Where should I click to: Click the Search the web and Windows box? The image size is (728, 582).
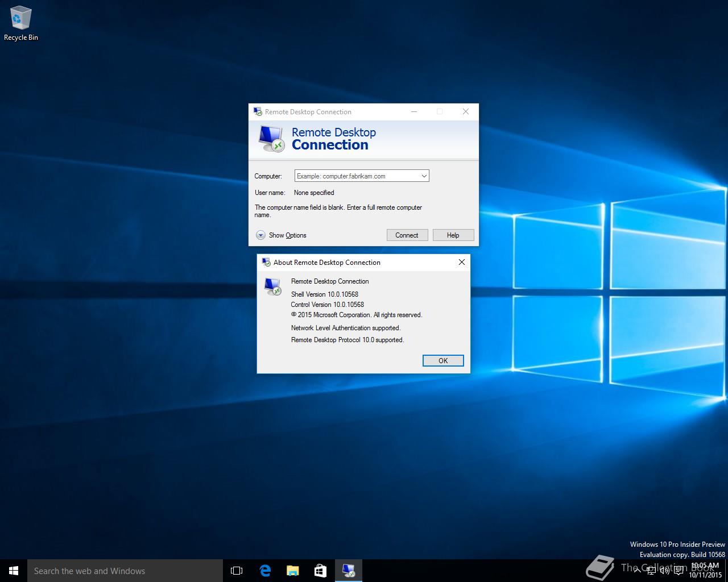click(125, 571)
